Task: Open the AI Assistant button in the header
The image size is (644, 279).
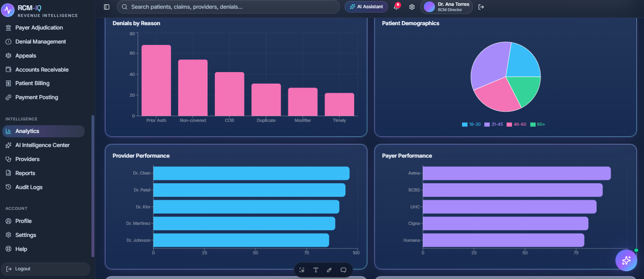Action: (366, 7)
